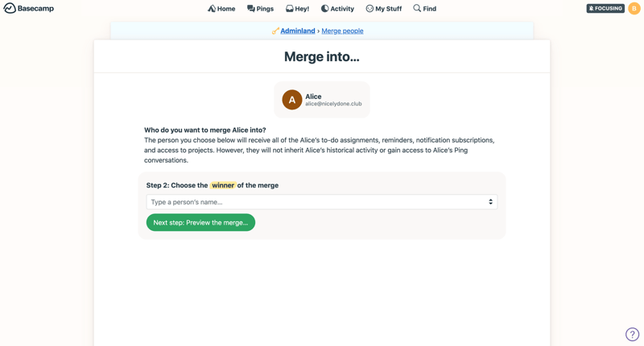Expand the person selector dropdown arrows
This screenshot has width=644, height=346.
click(490, 202)
